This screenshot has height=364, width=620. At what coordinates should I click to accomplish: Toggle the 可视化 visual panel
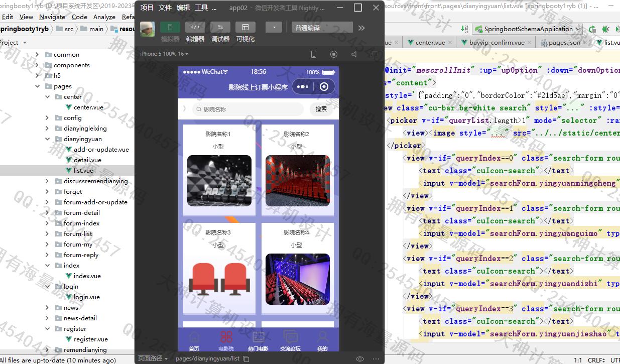[245, 27]
